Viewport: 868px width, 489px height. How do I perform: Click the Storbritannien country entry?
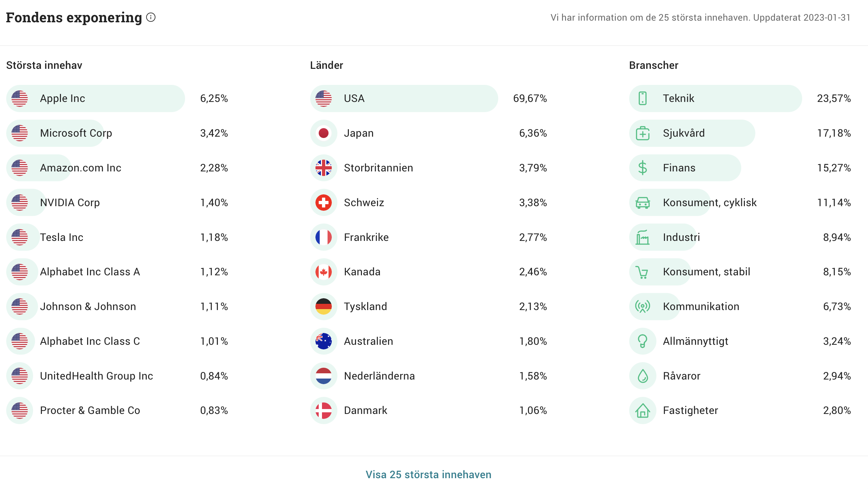378,168
